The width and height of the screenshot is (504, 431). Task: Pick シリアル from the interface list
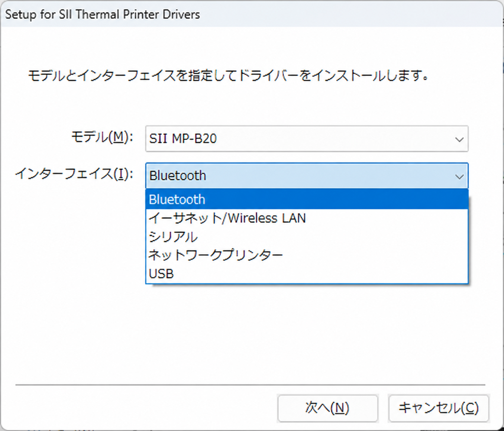[307, 237]
